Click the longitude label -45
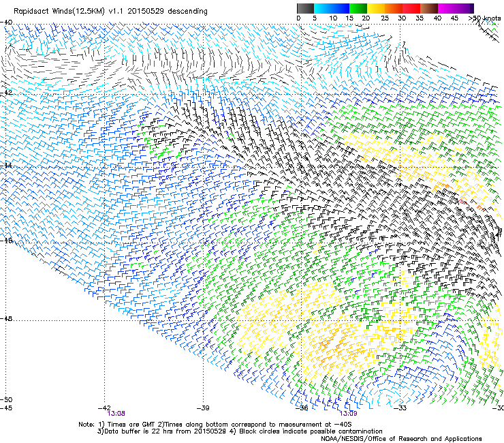The width and height of the screenshot is (504, 443). pyautogui.click(x=6, y=408)
